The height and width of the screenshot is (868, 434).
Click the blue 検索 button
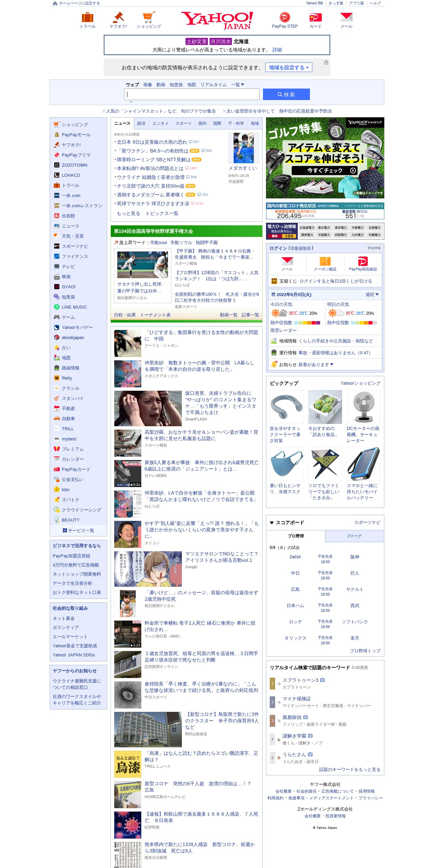(x=286, y=94)
